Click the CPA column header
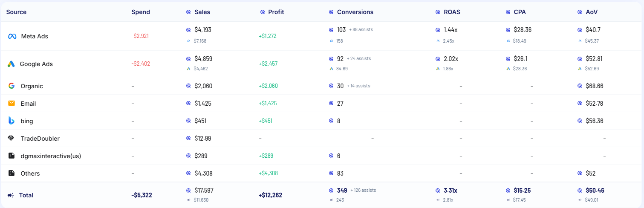 coord(520,12)
